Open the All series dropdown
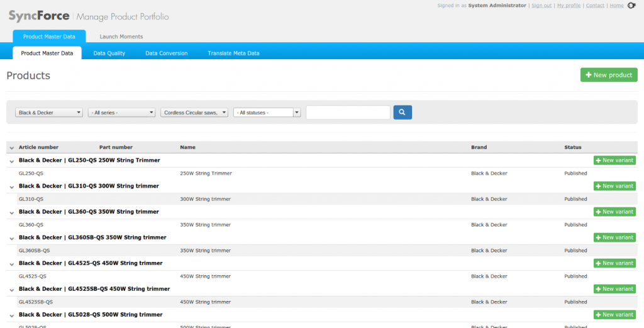 pos(121,113)
